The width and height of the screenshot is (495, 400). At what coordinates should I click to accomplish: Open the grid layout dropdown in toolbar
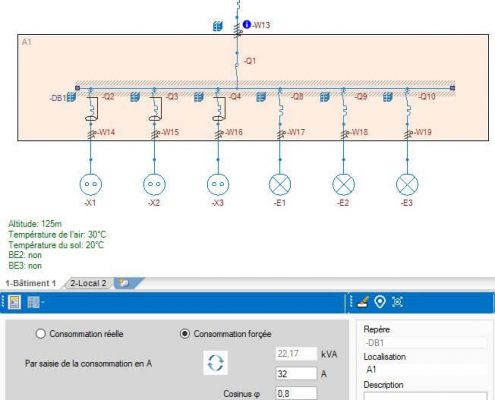(x=35, y=302)
